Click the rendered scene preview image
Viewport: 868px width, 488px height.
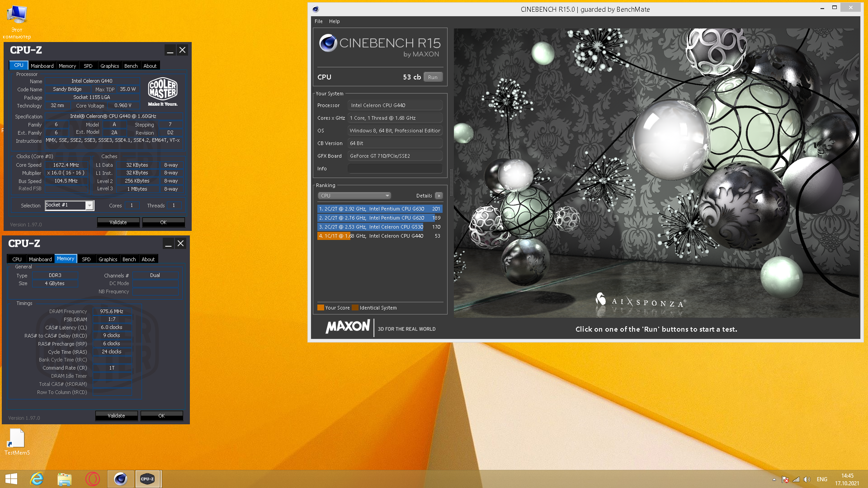[x=656, y=173]
